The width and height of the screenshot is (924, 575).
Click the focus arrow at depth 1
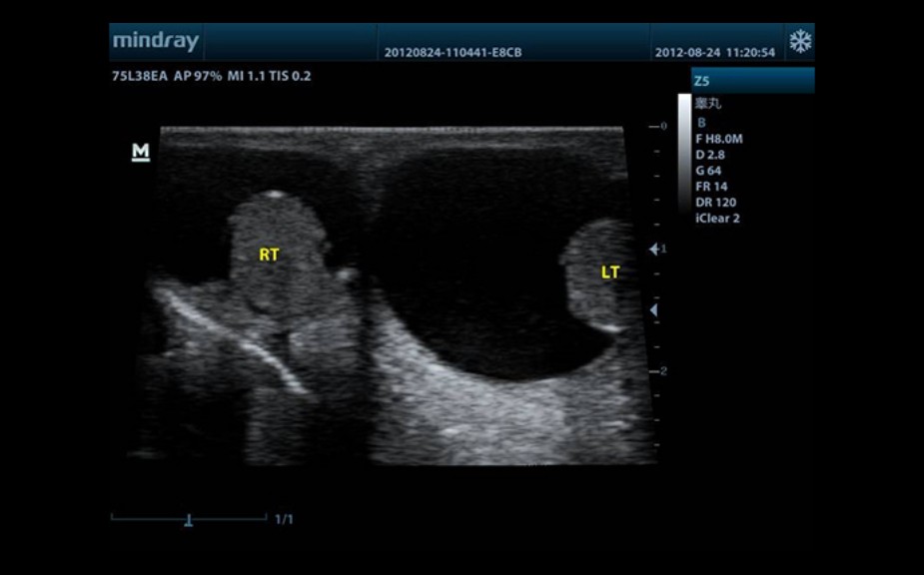tap(654, 249)
